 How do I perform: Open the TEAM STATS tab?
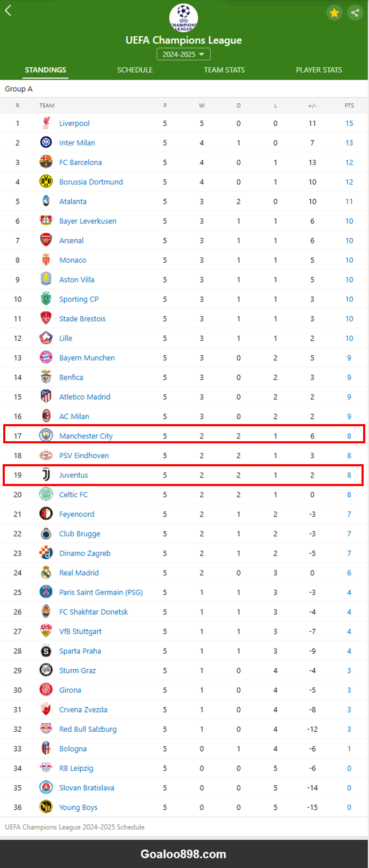tap(224, 70)
